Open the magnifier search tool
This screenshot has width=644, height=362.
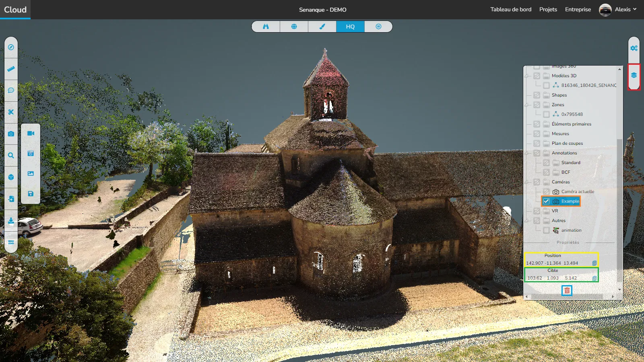pyautogui.click(x=11, y=156)
